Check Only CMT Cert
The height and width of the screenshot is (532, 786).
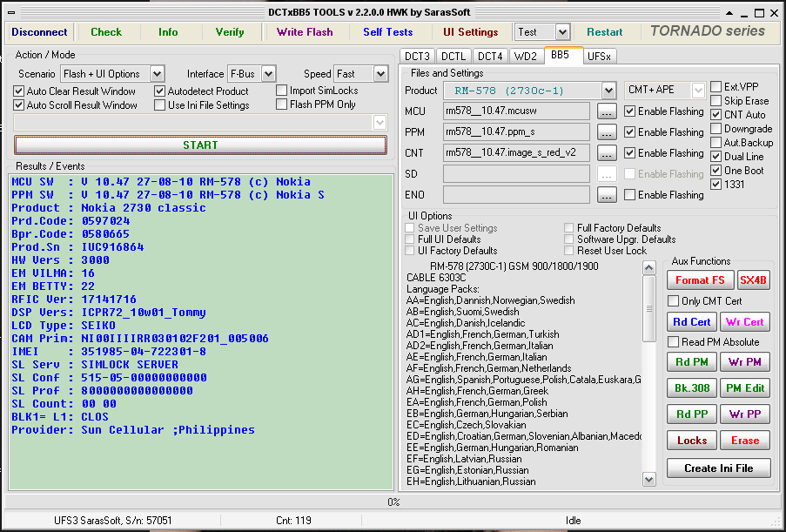click(705, 301)
